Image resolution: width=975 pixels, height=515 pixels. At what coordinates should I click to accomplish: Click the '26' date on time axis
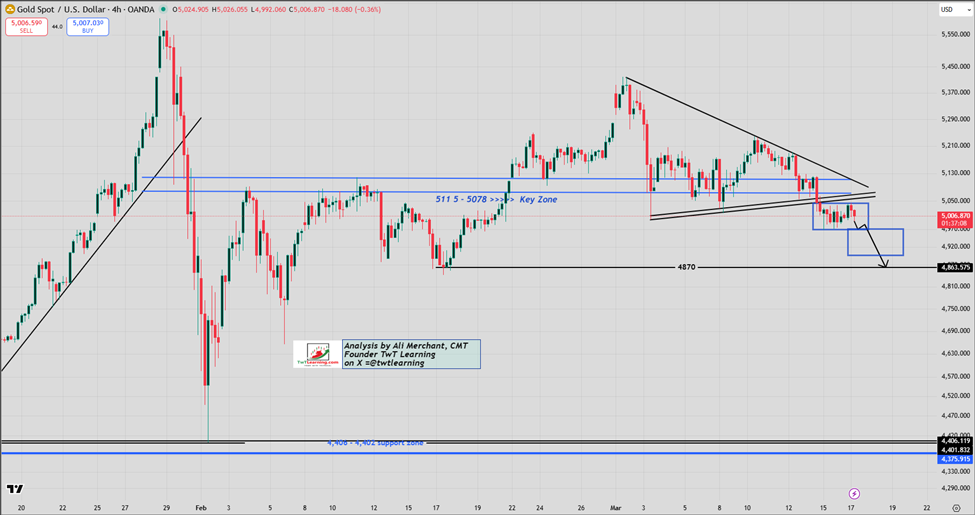tap(581, 508)
